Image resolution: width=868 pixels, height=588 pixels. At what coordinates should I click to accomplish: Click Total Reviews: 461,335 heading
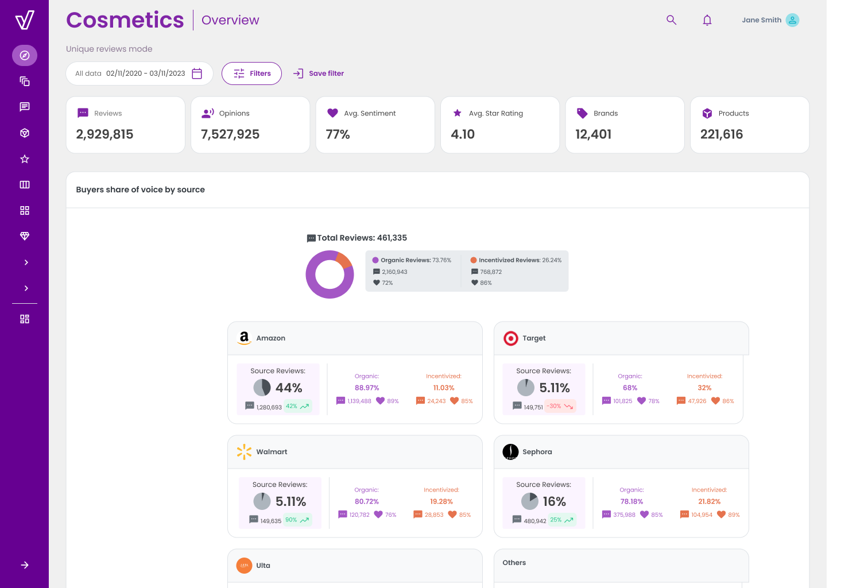[362, 238]
